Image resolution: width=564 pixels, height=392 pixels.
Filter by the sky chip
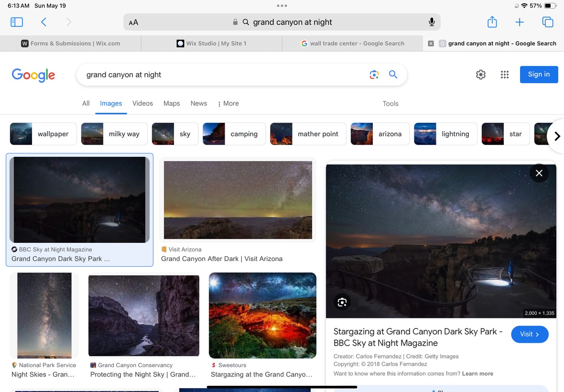click(x=175, y=134)
